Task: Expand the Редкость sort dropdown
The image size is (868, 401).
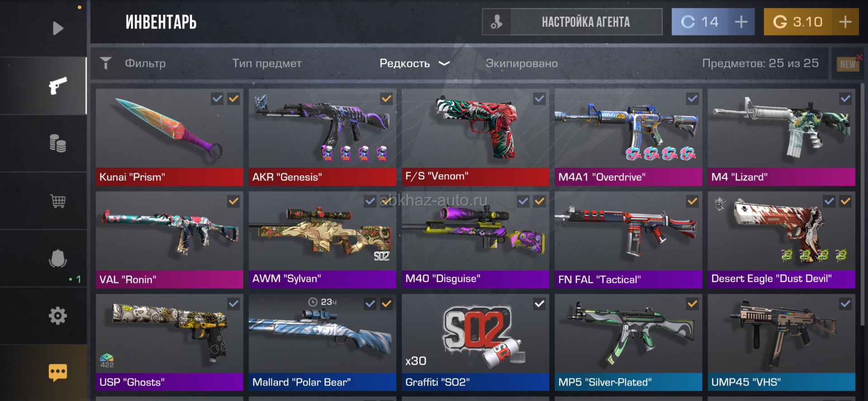Action: click(415, 63)
